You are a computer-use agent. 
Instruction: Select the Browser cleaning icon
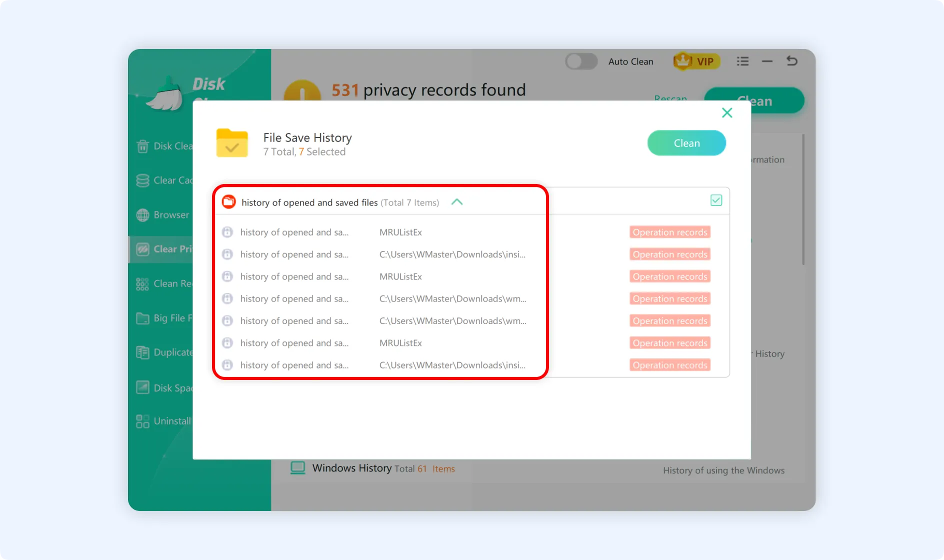click(x=143, y=215)
